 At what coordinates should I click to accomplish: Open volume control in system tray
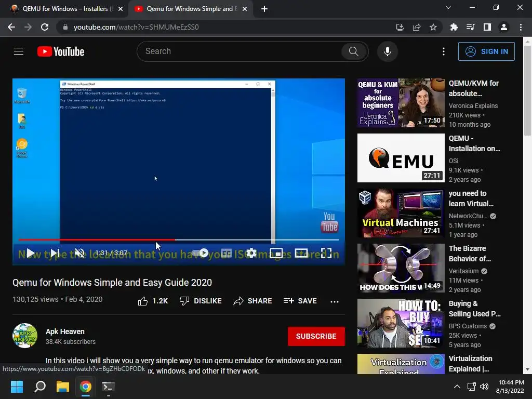click(x=484, y=387)
